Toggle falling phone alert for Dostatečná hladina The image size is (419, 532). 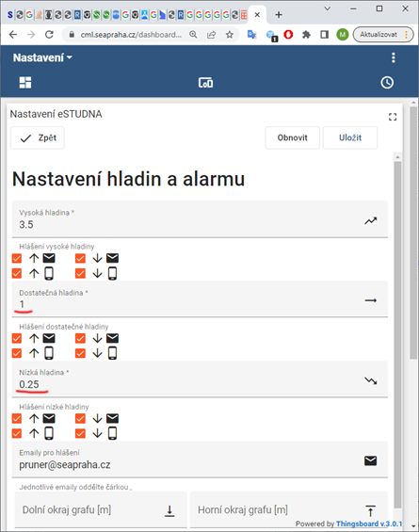(x=80, y=353)
